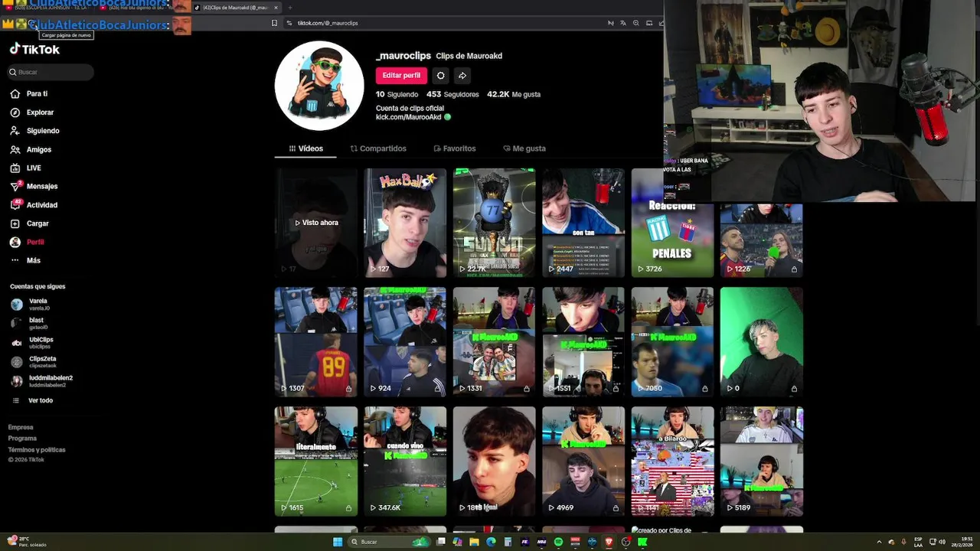Click the share profile arrow icon
The width and height of the screenshot is (980, 551).
[462, 75]
